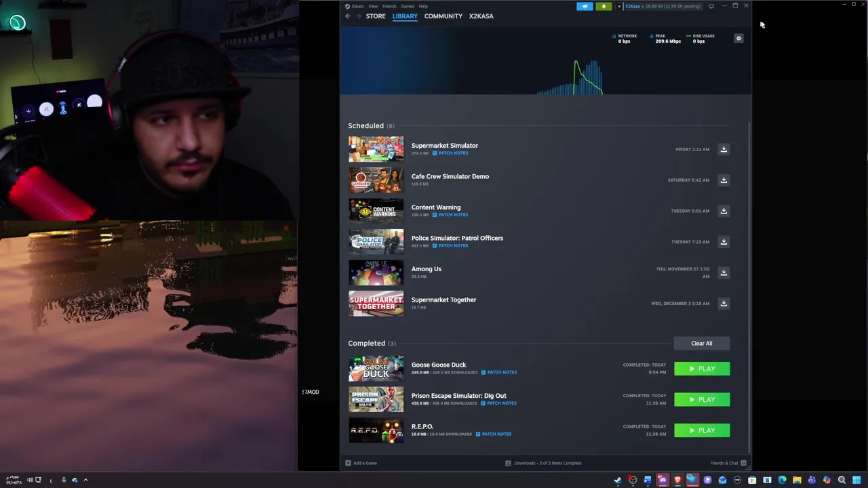Open the Steam menu
Viewport: 868px width, 488px height.
pos(358,6)
